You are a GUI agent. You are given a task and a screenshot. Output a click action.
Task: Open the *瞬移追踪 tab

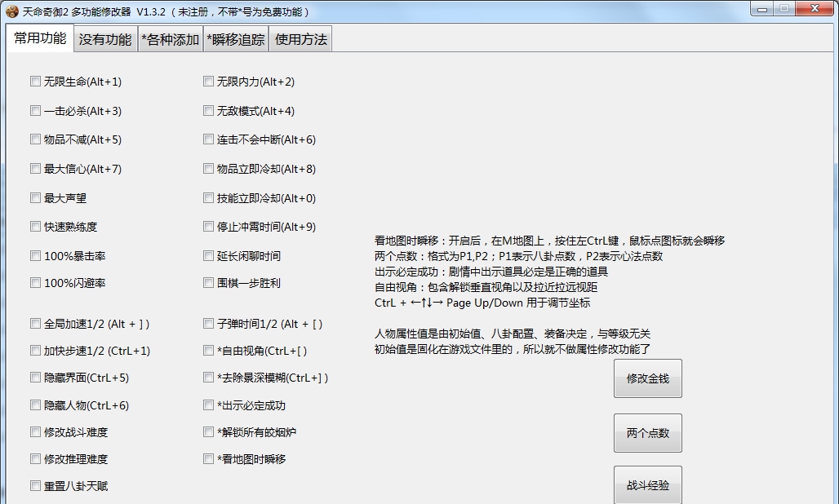click(x=235, y=38)
